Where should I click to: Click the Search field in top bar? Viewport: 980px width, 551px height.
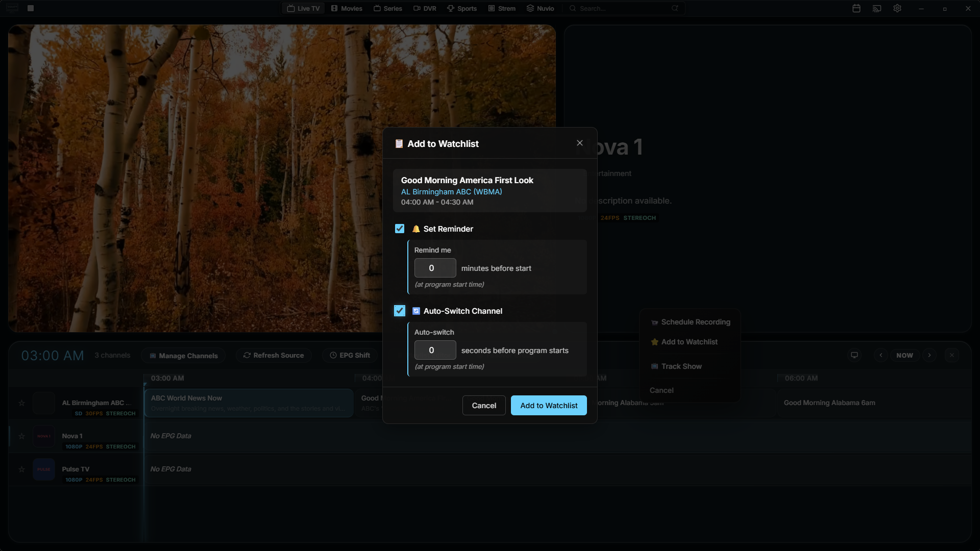(623, 8)
